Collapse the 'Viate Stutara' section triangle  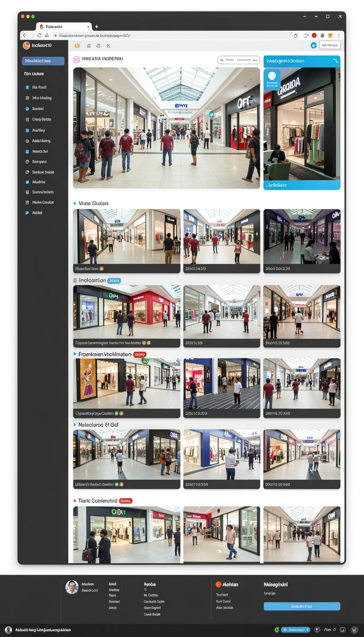[75, 203]
